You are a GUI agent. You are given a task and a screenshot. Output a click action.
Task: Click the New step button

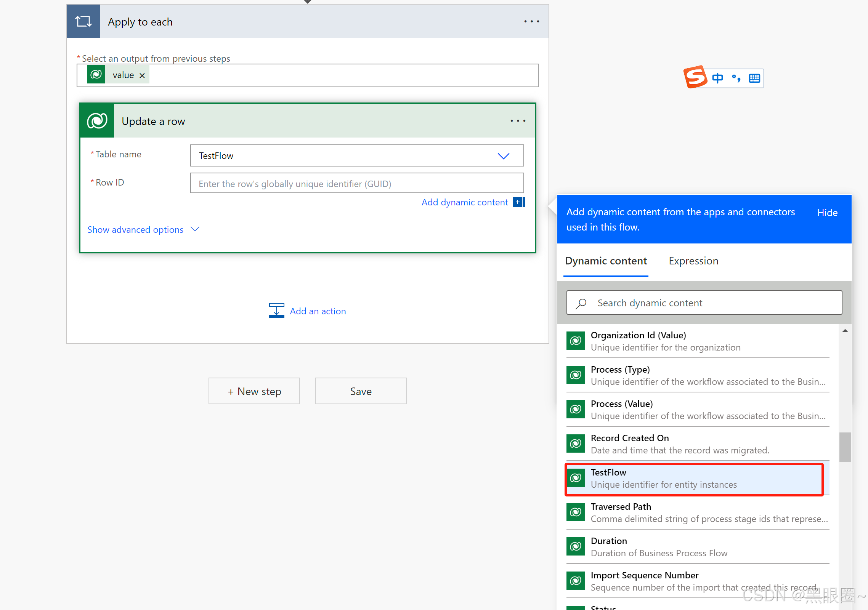point(254,391)
